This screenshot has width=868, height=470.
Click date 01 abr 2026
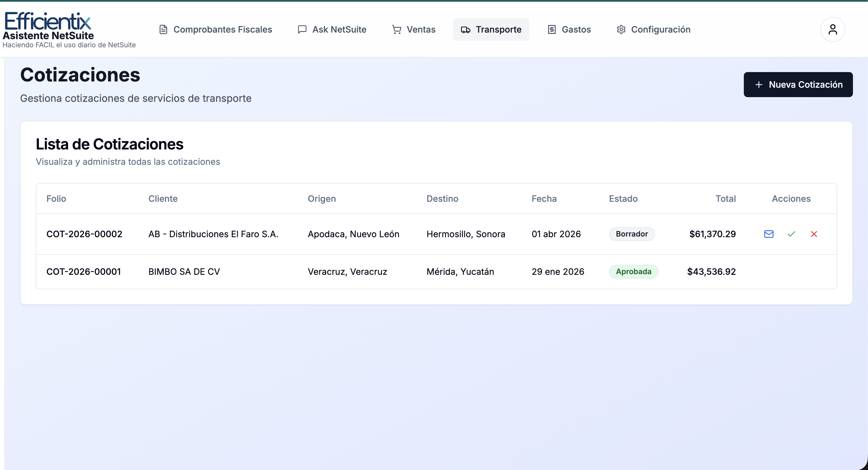[556, 234]
